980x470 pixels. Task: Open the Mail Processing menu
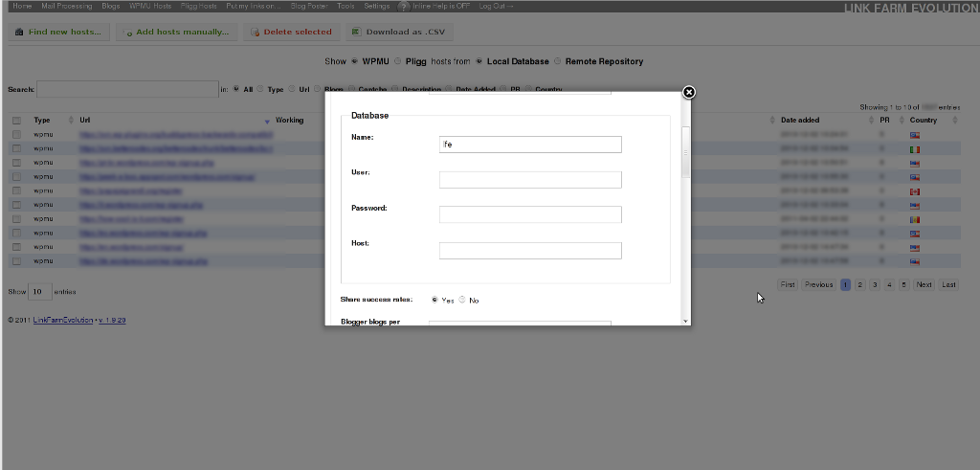66,7
